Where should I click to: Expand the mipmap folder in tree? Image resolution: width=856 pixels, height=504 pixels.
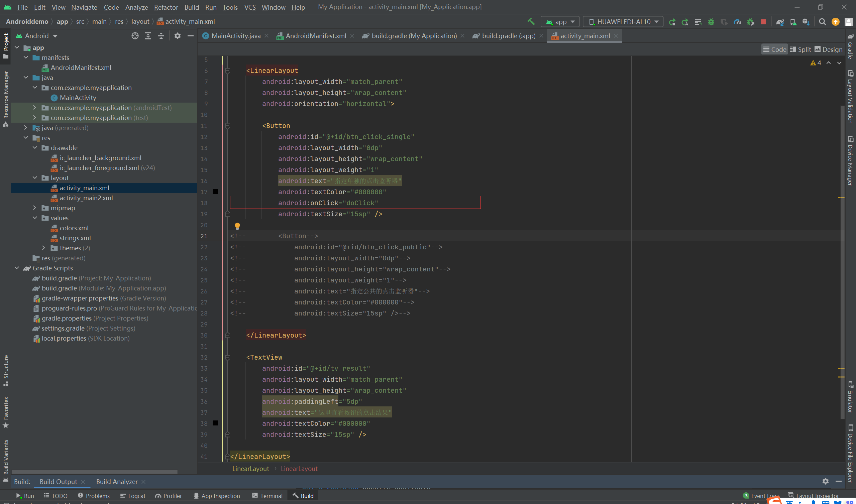click(x=35, y=208)
